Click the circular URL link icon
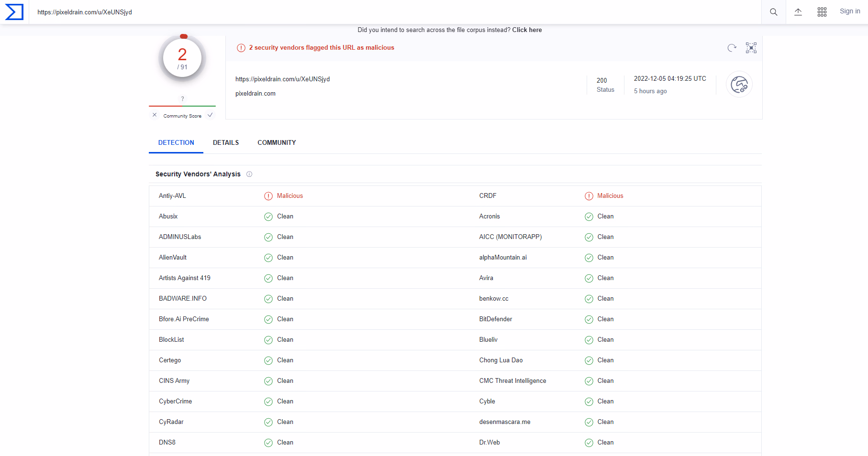The image size is (868, 456). click(x=739, y=85)
